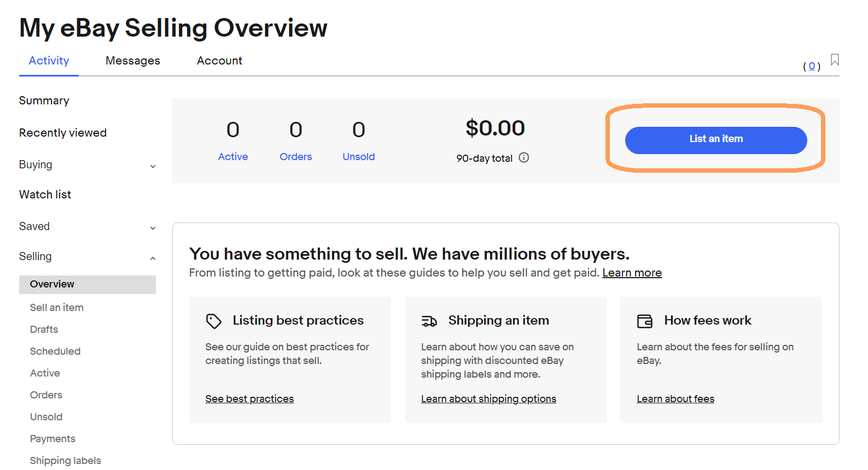Click the My eBay Selling Overview title
This screenshot has width=868, height=470.
tap(173, 28)
